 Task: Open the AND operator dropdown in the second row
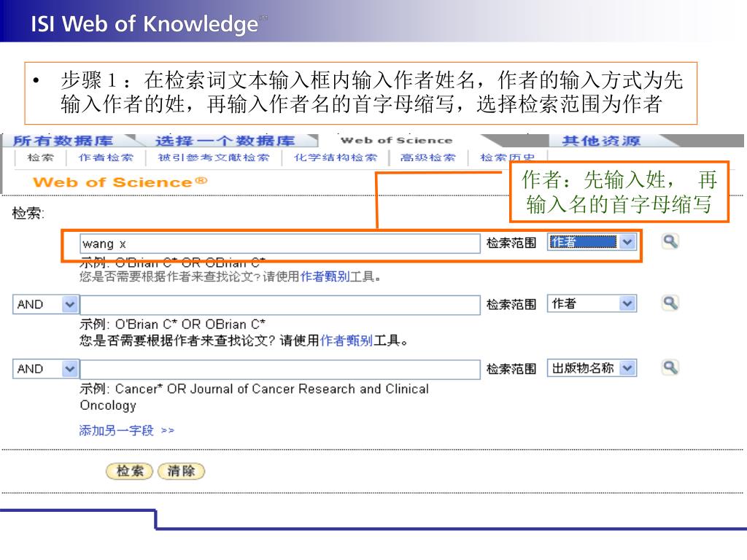(x=45, y=304)
